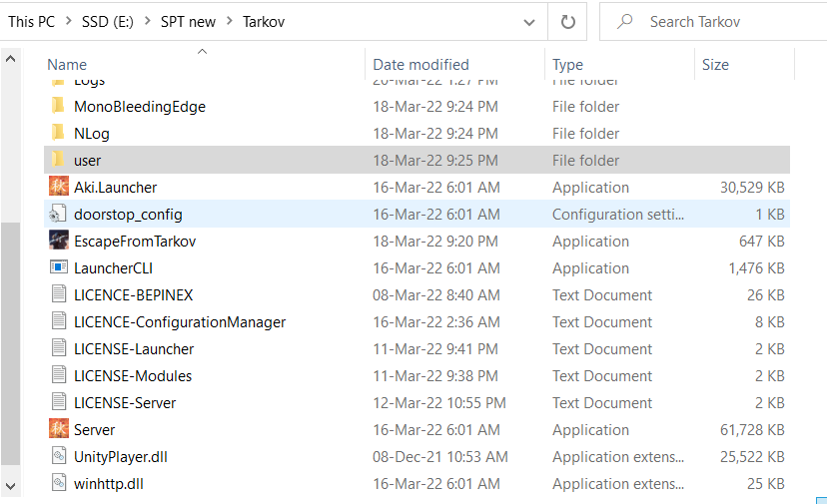Sort files by Type column
The height and width of the screenshot is (504, 827).
pos(567,64)
